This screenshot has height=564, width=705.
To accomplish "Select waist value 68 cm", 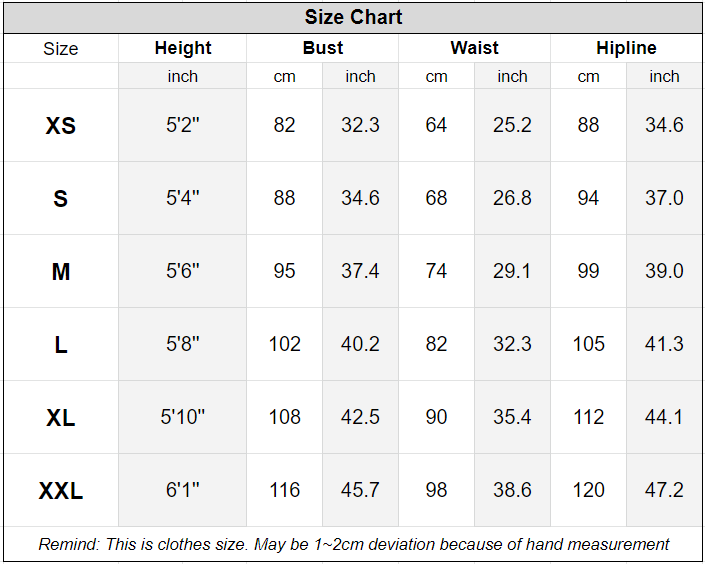I will coord(436,198).
